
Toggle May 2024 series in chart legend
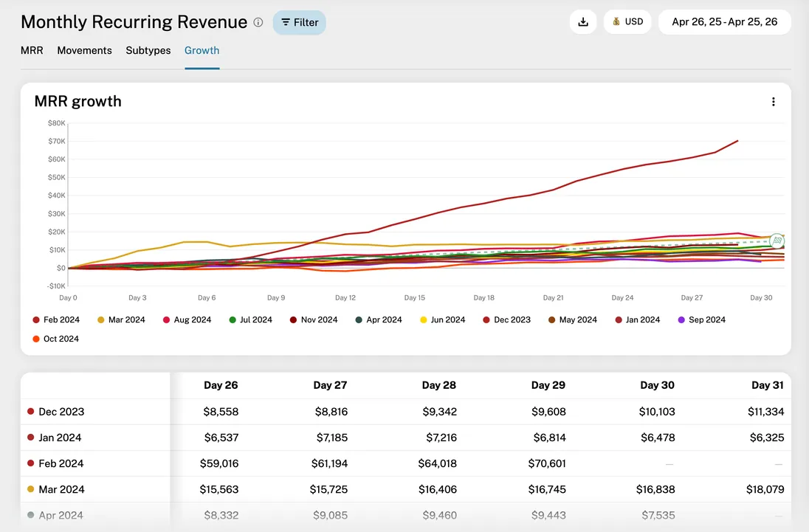573,319
